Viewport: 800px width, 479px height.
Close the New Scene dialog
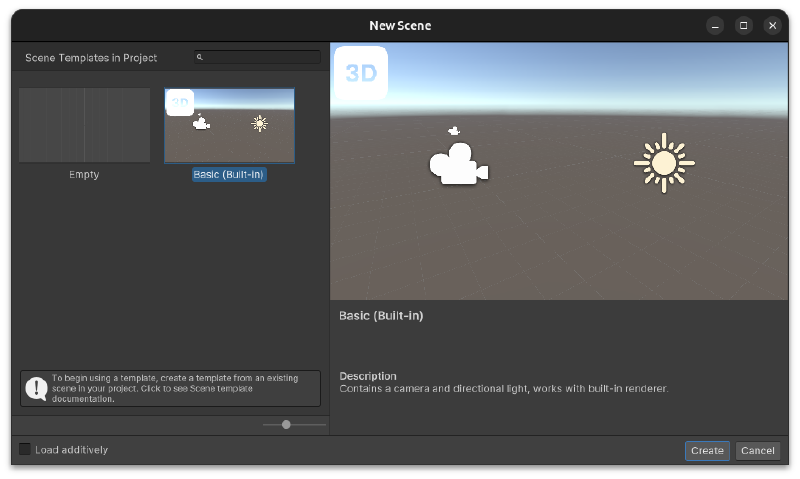pyautogui.click(x=772, y=26)
